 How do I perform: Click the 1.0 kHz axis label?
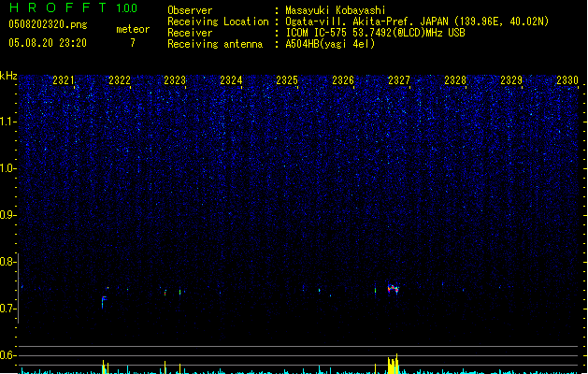tap(8, 168)
